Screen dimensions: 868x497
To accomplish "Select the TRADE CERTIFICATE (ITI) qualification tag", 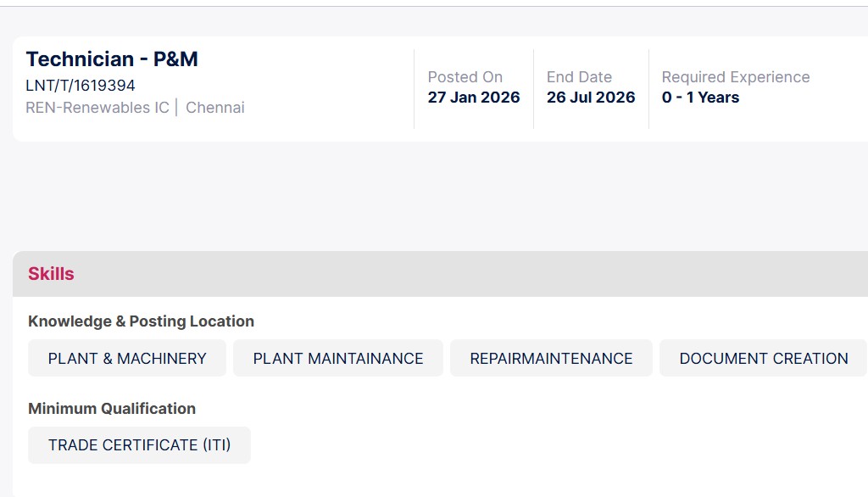I will point(139,445).
